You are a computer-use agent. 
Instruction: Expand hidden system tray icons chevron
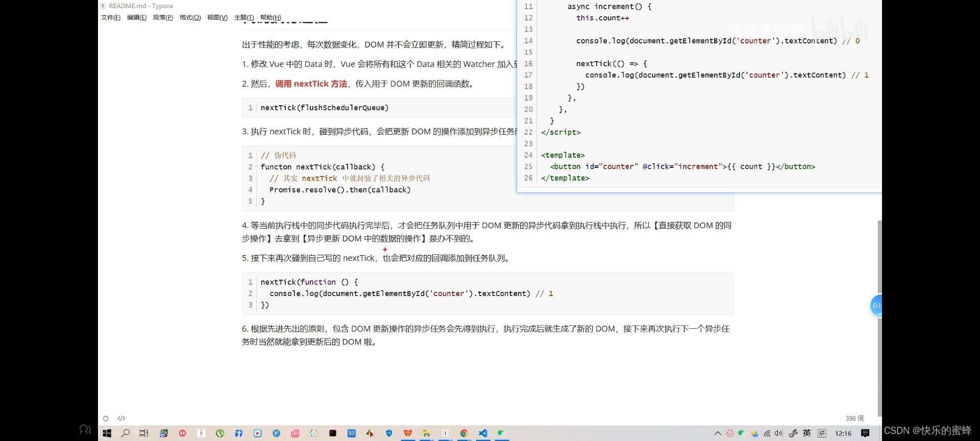click(x=718, y=433)
